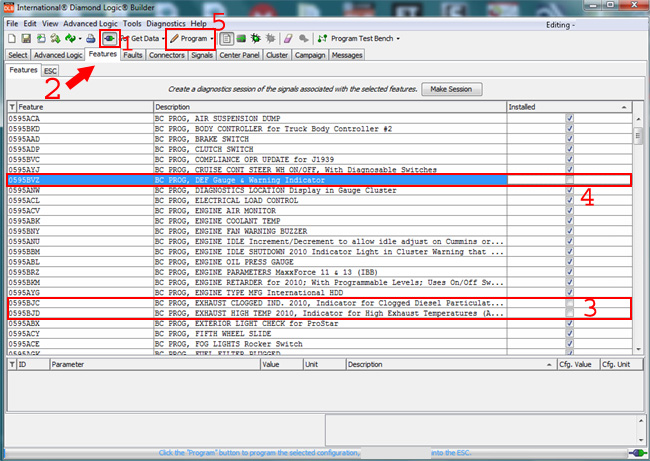Viewport: 650px width, 461px height.
Task: Toggle Installed checkbox for 0595BJD Exhaust High Temp
Action: pyautogui.click(x=570, y=313)
